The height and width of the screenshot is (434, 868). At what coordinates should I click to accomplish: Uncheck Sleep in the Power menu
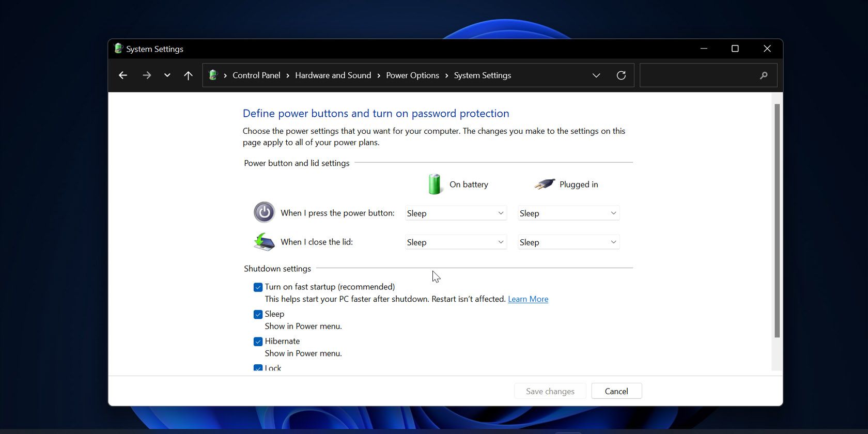[x=258, y=315]
